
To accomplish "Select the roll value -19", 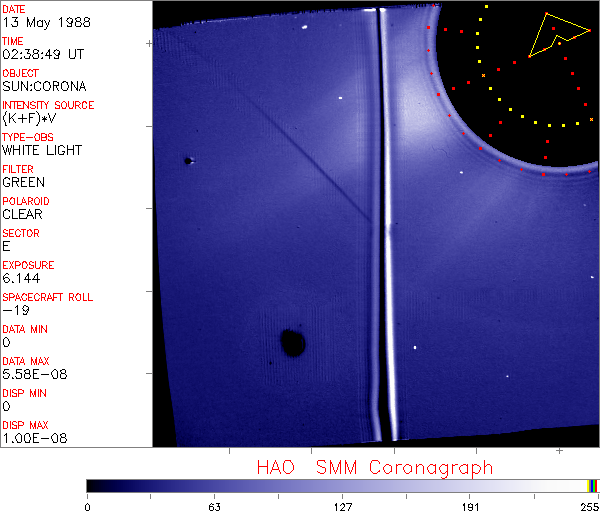I will 16,310.
